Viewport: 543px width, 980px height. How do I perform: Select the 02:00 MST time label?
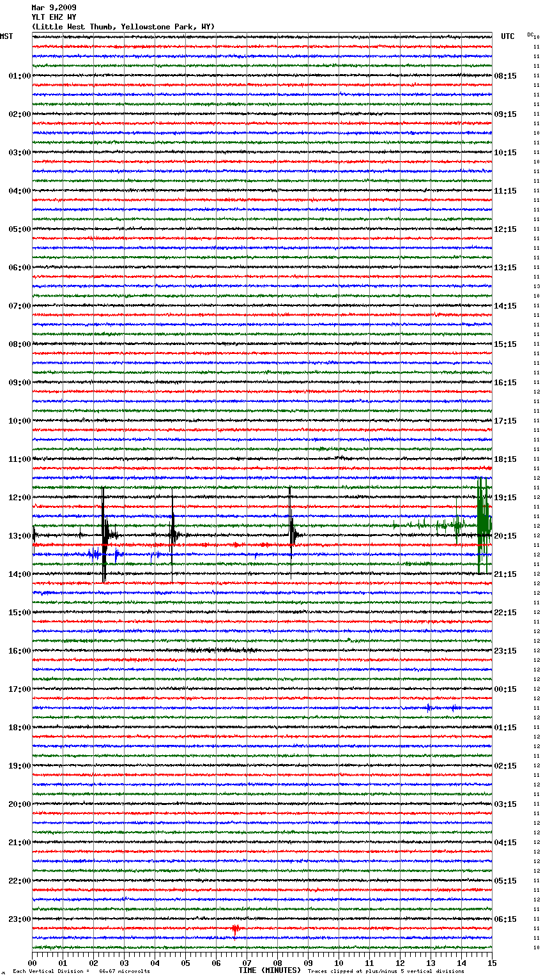[20, 114]
